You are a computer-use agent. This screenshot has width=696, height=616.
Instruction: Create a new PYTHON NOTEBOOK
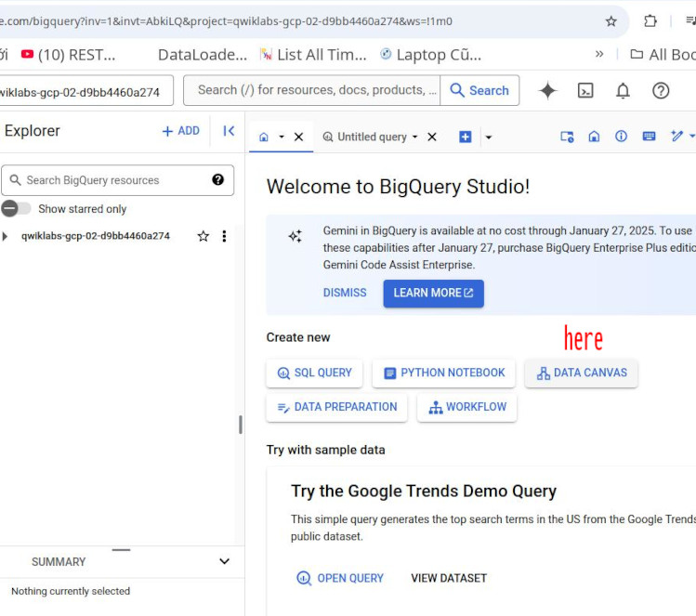pyautogui.click(x=444, y=373)
